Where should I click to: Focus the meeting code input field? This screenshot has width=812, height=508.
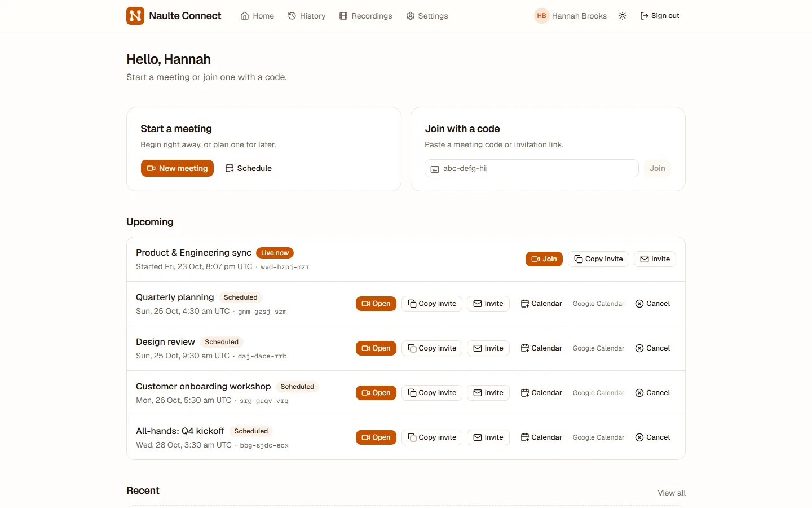[531, 168]
